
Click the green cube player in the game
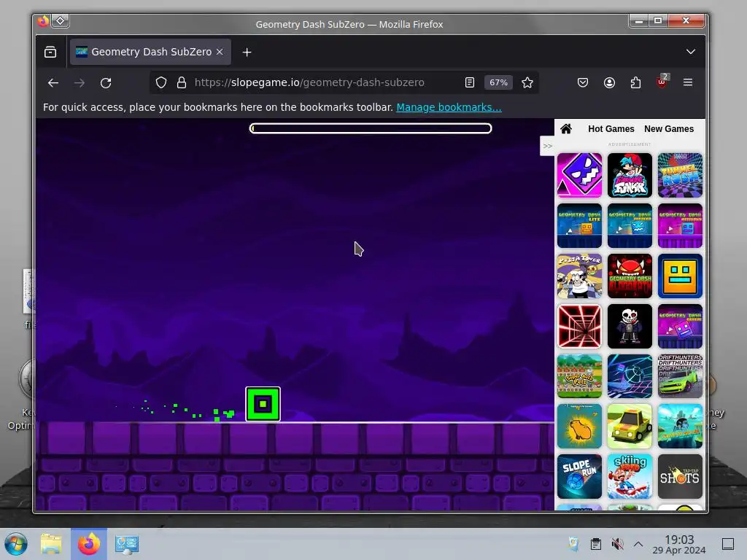point(263,404)
